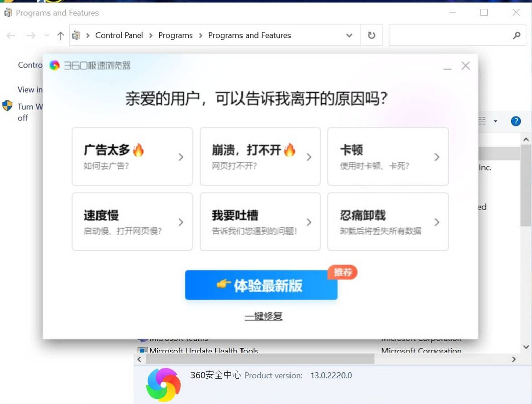Click the view layout icon in toolbar
The width and height of the screenshot is (532, 404).
coord(482,121)
